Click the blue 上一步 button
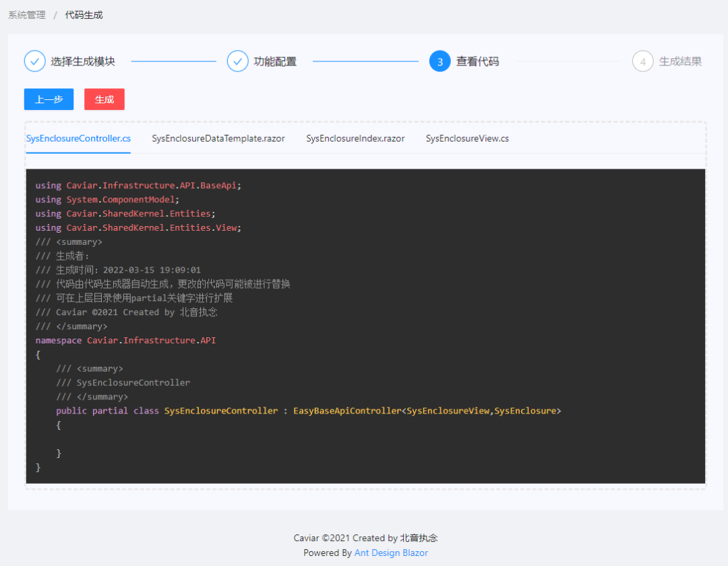The image size is (728, 566). pyautogui.click(x=49, y=99)
